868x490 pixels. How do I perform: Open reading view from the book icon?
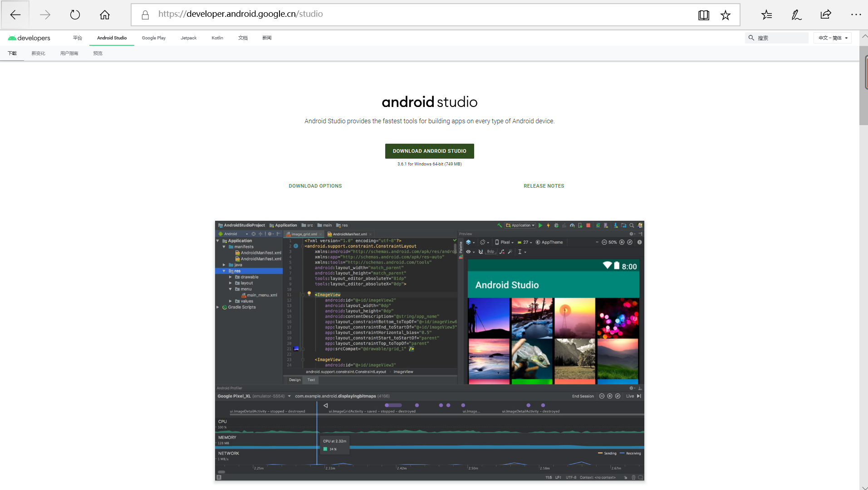coord(704,15)
